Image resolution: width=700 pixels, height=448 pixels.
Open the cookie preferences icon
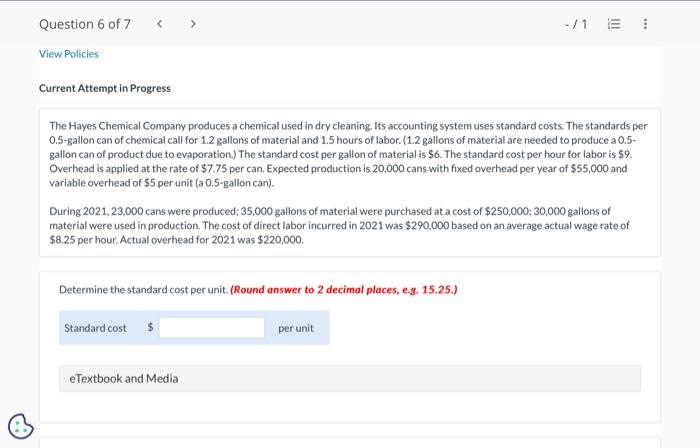pyautogui.click(x=21, y=426)
